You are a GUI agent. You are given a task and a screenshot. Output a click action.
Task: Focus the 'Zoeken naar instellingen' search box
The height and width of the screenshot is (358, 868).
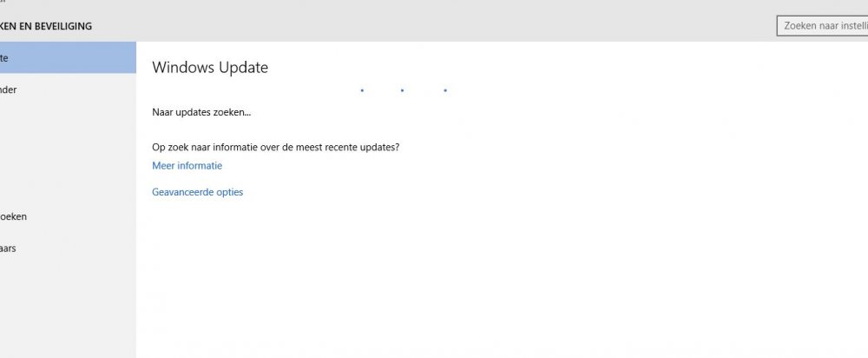823,25
